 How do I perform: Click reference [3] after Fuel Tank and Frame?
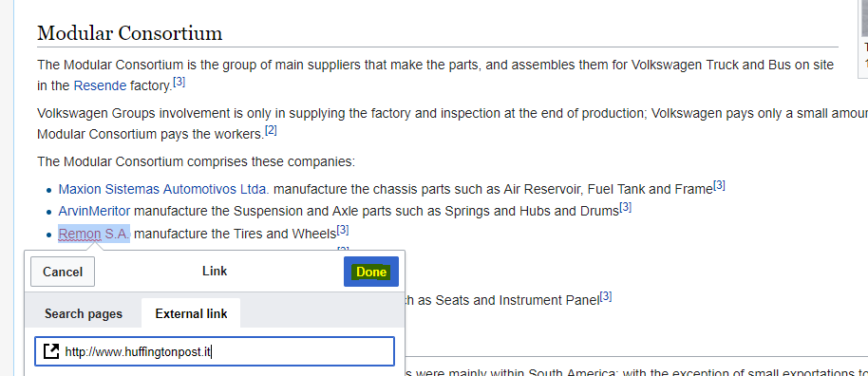click(x=719, y=185)
